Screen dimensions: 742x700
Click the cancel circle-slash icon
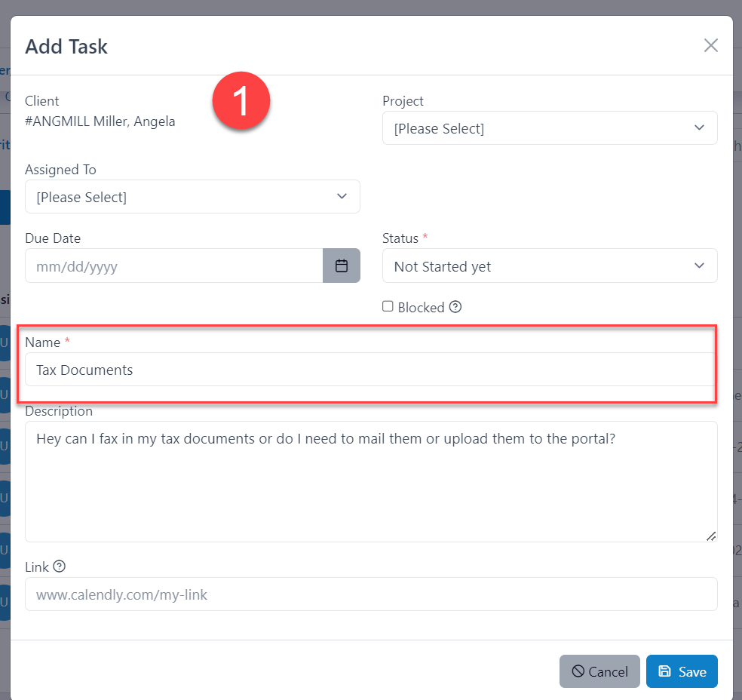(577, 671)
